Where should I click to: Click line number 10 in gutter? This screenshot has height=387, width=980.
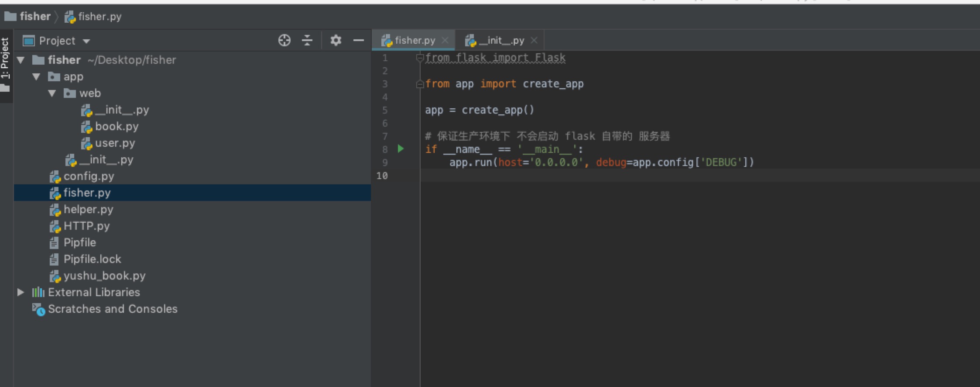click(x=382, y=176)
